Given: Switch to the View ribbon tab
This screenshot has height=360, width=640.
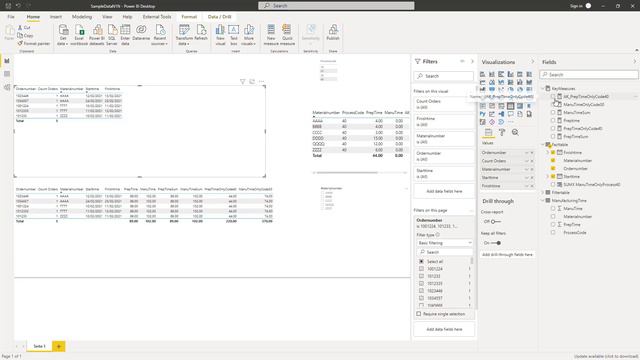Looking at the screenshot, I should pyautogui.click(x=107, y=17).
